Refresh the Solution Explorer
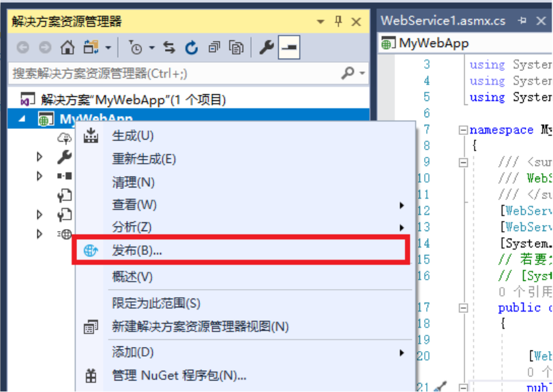The image size is (553, 392). coord(192,48)
